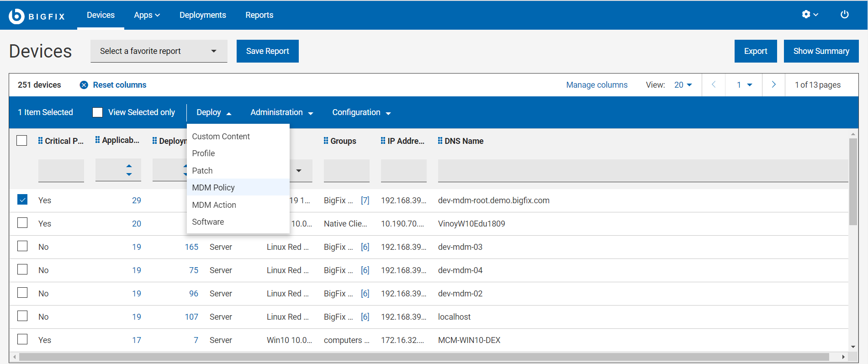This screenshot has height=364, width=868.
Task: Click the BigFix logo icon
Action: coord(16,16)
